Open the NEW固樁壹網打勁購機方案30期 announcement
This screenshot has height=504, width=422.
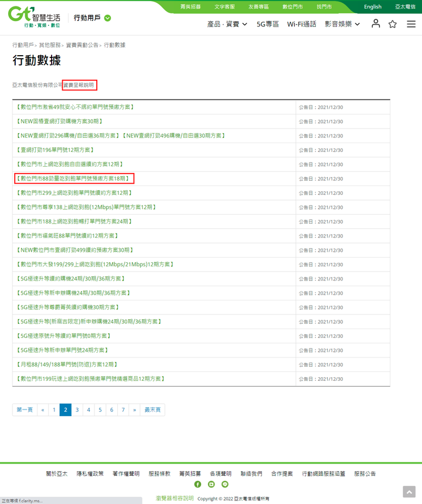[59, 121]
